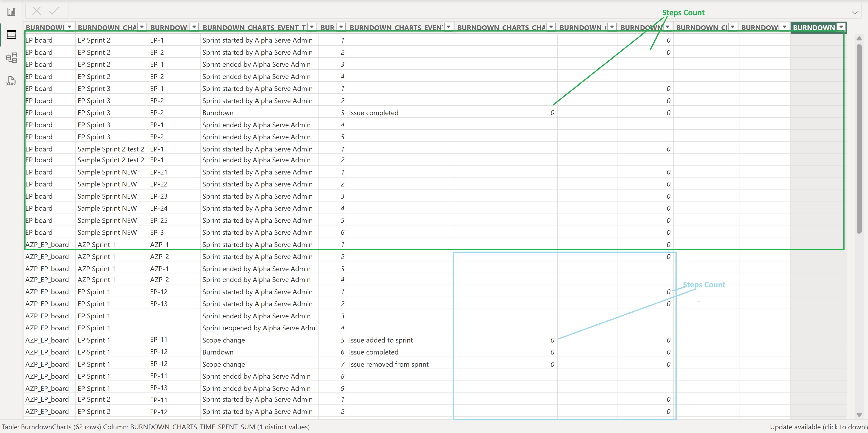868x433 pixels.
Task: Open the highlighted last column's filter dropdown
Action: 841,27
